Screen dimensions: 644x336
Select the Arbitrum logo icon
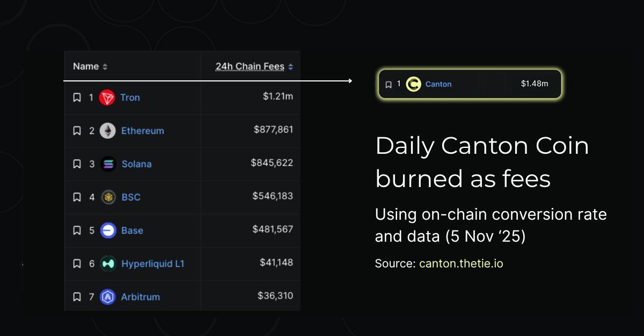pyautogui.click(x=109, y=296)
